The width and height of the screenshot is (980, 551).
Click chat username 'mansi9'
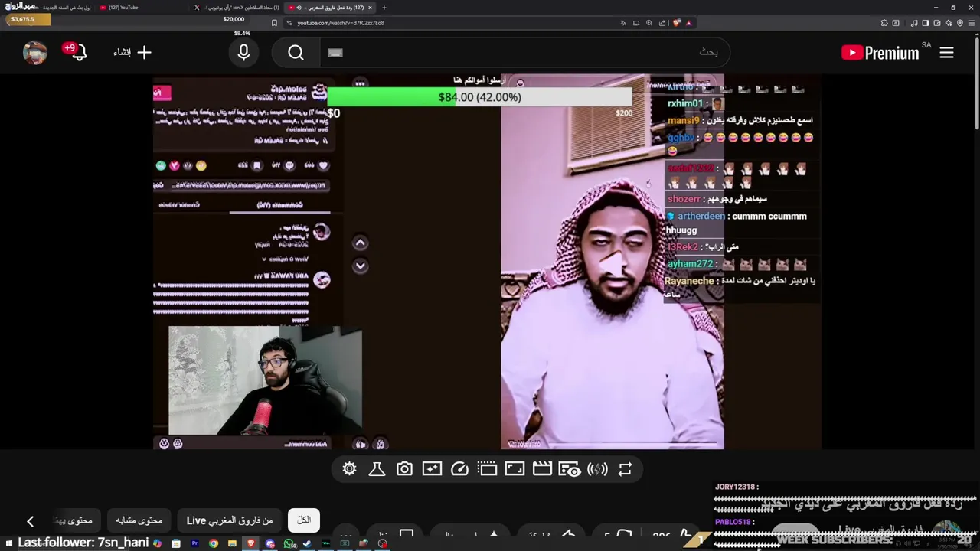[x=683, y=120]
